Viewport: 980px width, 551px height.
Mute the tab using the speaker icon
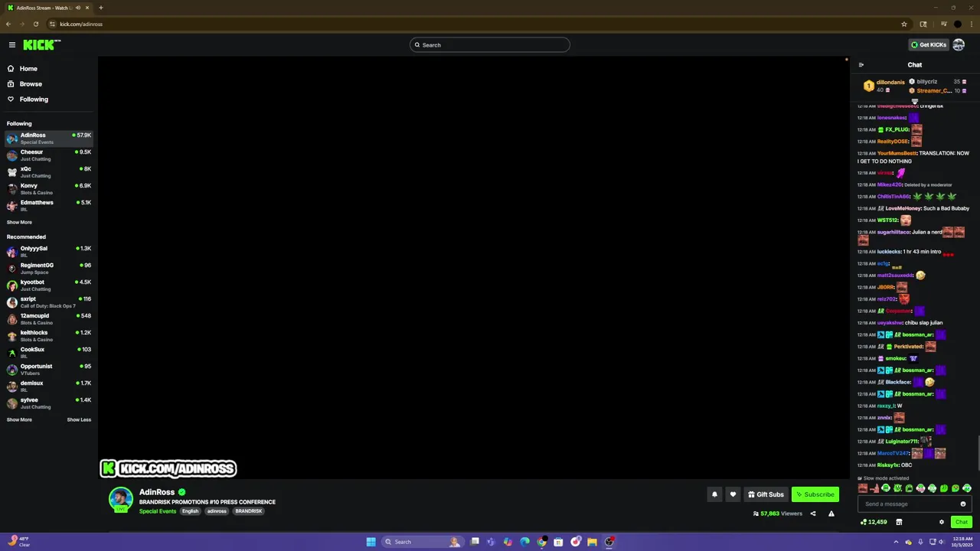pos(78,8)
